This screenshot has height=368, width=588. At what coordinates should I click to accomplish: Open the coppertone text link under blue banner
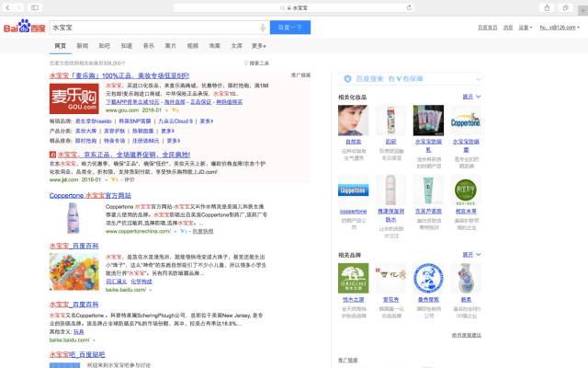tap(353, 212)
